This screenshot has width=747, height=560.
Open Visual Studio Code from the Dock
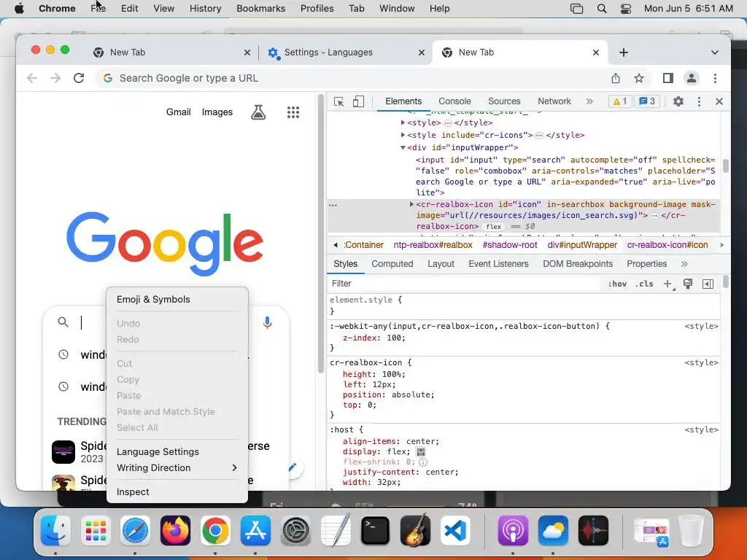(x=455, y=530)
